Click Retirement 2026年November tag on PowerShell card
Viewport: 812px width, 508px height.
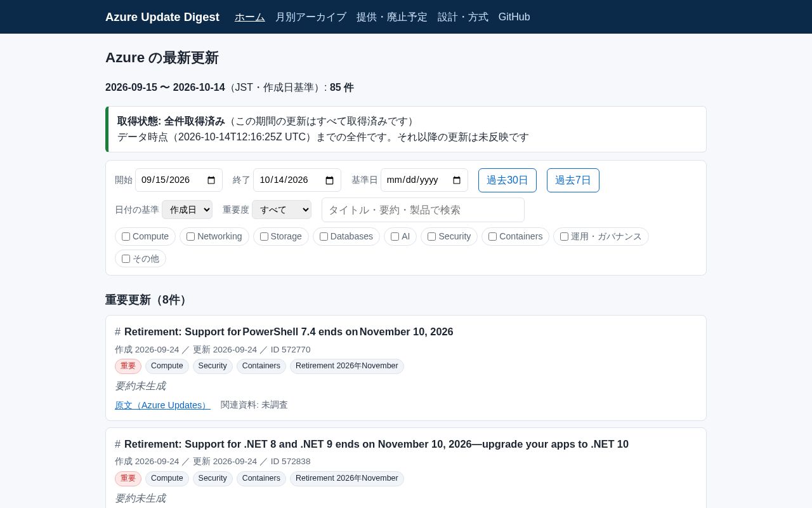pos(347,366)
